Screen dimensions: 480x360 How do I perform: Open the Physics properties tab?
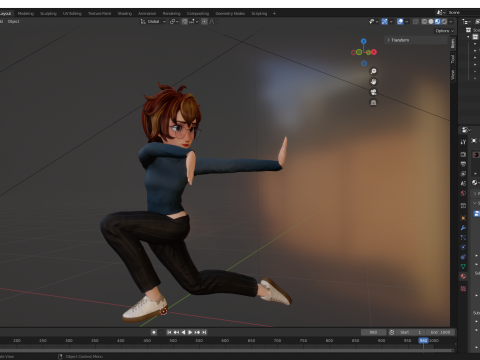tap(463, 247)
